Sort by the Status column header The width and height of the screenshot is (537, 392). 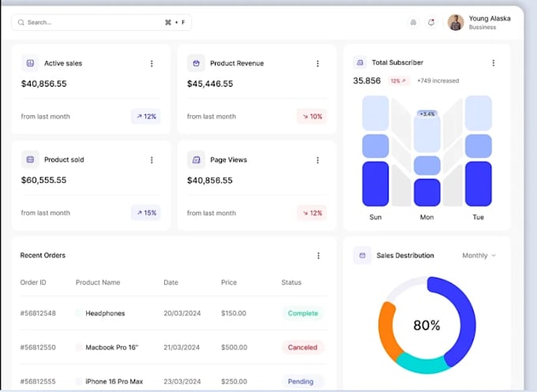tap(291, 282)
